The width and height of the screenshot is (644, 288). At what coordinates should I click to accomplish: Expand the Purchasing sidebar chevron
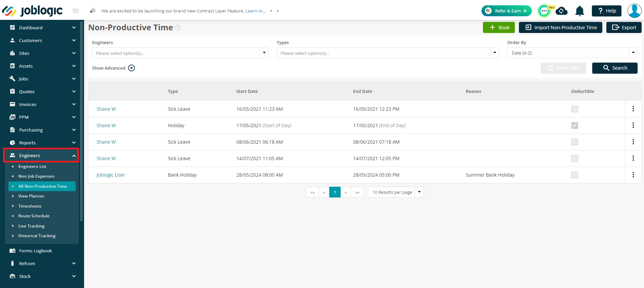pos(74,130)
